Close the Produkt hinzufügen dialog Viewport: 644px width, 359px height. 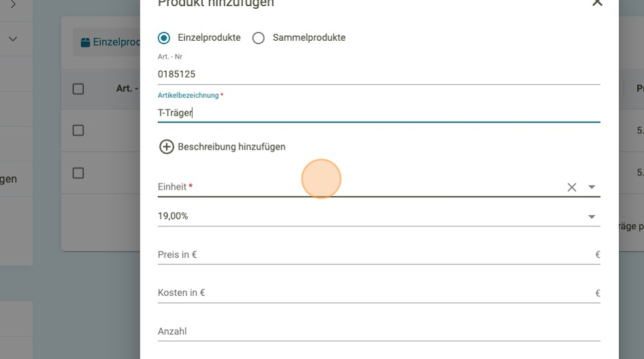[x=597, y=3]
